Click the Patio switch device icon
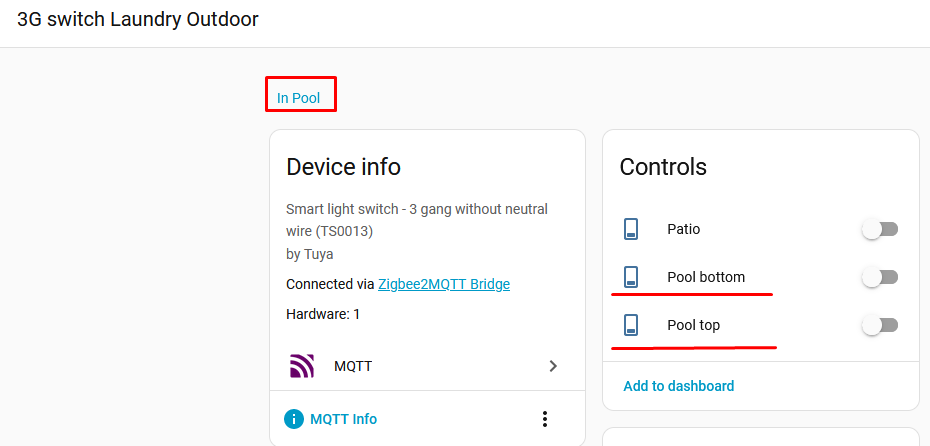Viewport: 930px width, 446px height. coord(631,229)
